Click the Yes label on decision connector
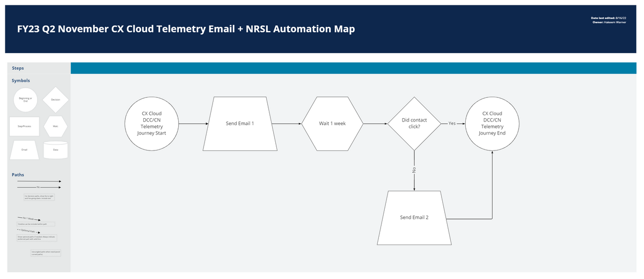The height and width of the screenshot is (279, 644). [x=452, y=124]
